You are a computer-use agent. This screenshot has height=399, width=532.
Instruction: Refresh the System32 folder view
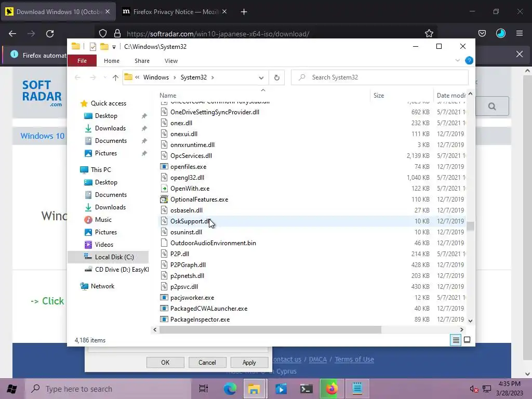click(x=276, y=78)
